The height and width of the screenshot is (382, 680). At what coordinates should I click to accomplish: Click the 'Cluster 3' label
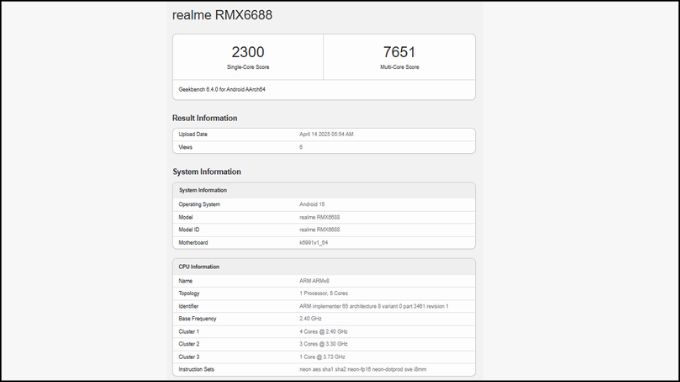pyautogui.click(x=189, y=357)
